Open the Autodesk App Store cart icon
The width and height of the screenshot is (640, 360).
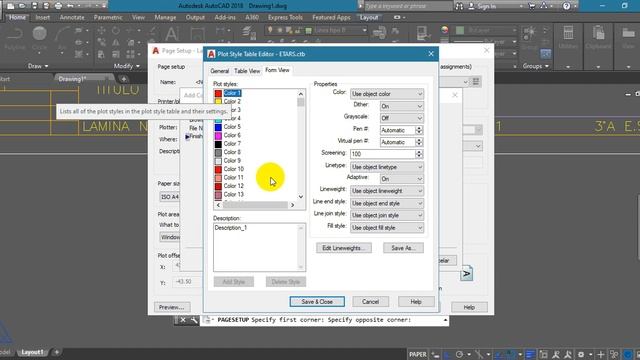(532, 6)
